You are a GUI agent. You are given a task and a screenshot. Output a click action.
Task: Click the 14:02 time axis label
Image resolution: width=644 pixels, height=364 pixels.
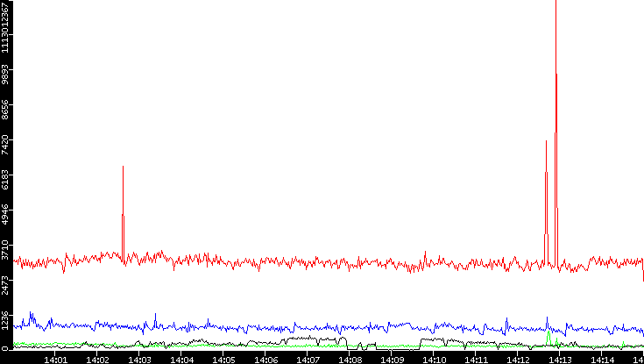(x=97, y=360)
